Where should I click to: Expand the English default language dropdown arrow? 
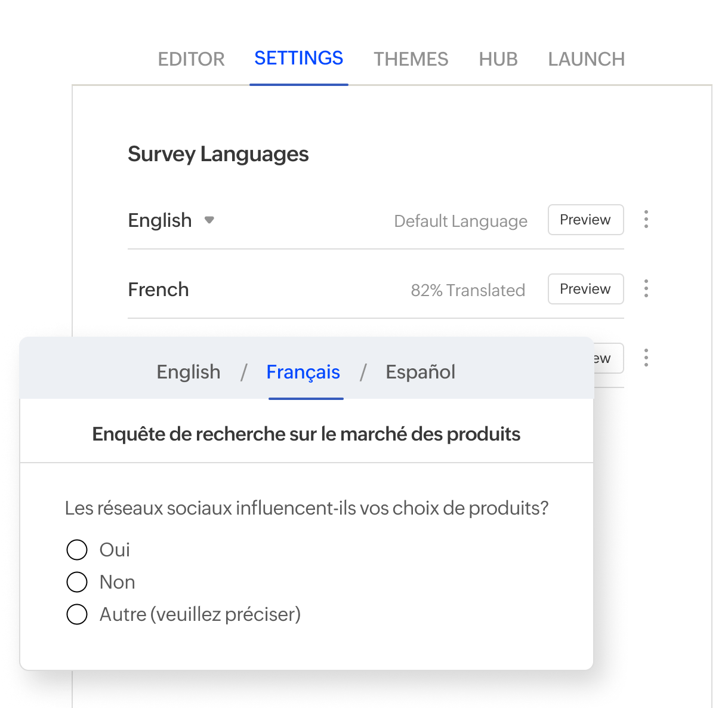(x=209, y=220)
